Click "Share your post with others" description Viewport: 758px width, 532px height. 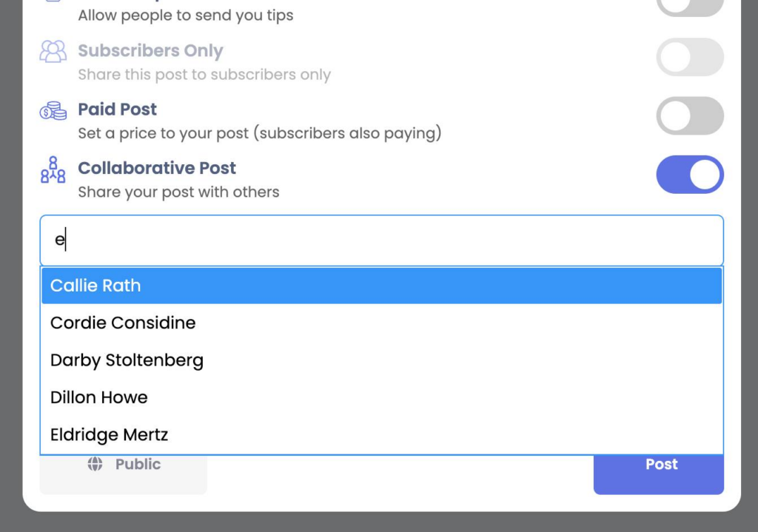[x=178, y=192]
